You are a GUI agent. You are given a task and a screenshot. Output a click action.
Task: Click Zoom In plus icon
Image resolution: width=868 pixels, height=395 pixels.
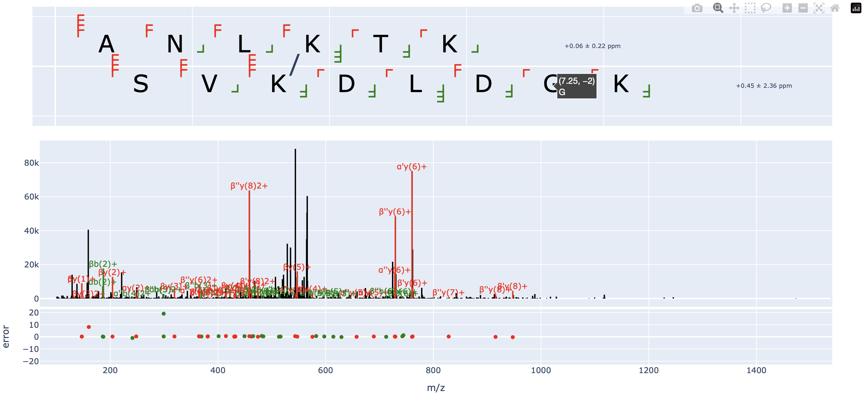[x=787, y=8]
